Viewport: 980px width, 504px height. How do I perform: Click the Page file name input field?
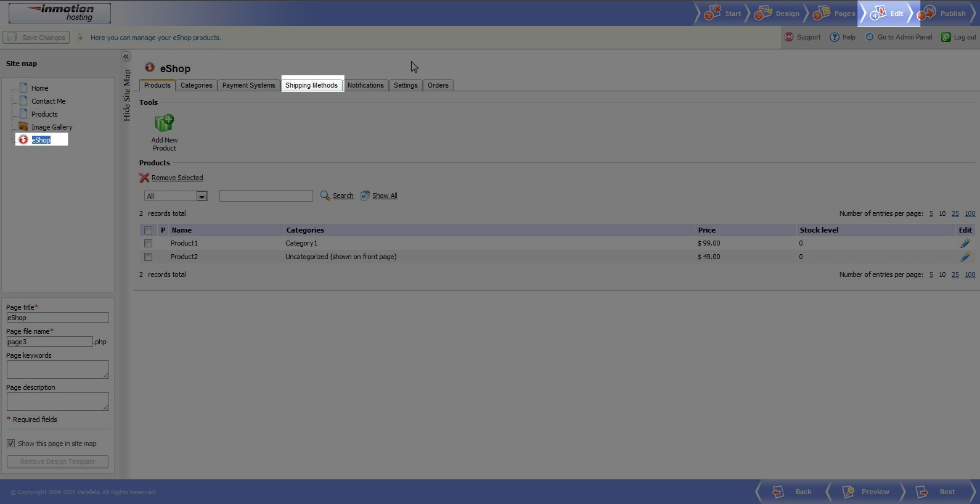tap(49, 342)
